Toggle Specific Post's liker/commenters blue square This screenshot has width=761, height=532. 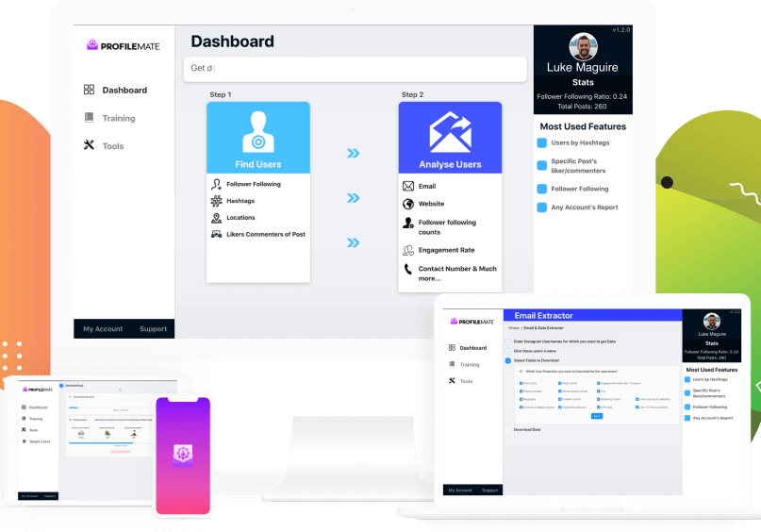pyautogui.click(x=542, y=165)
